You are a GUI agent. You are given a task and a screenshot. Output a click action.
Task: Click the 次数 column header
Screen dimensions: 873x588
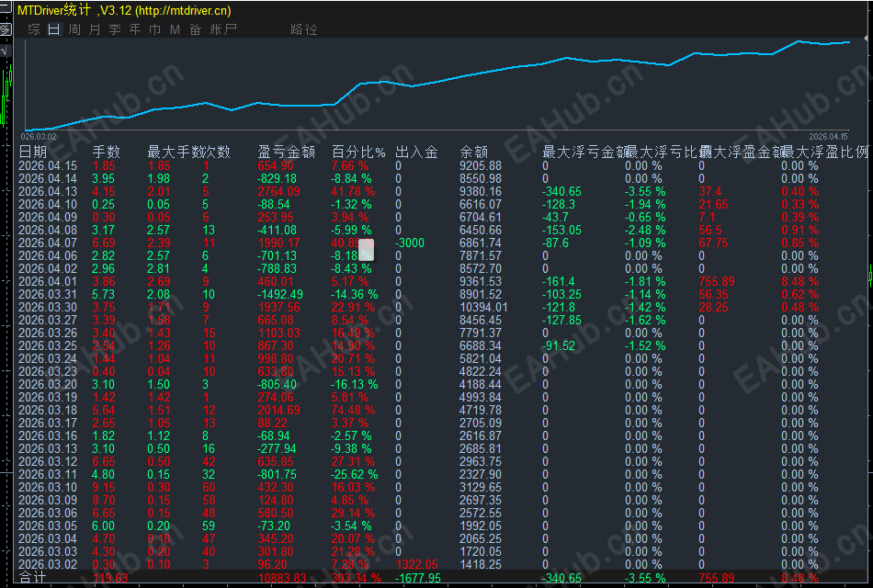click(218, 152)
